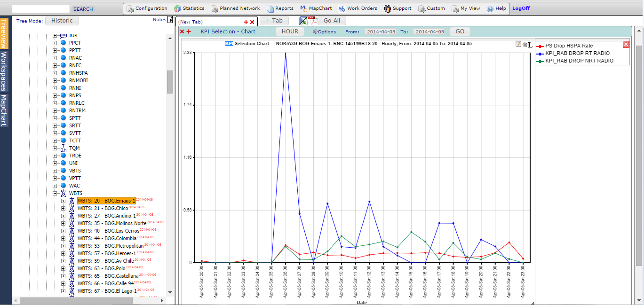This screenshot has height=305, width=644.
Task: Toggle PS Drop HSPA Rate legend series
Action: pos(569,46)
